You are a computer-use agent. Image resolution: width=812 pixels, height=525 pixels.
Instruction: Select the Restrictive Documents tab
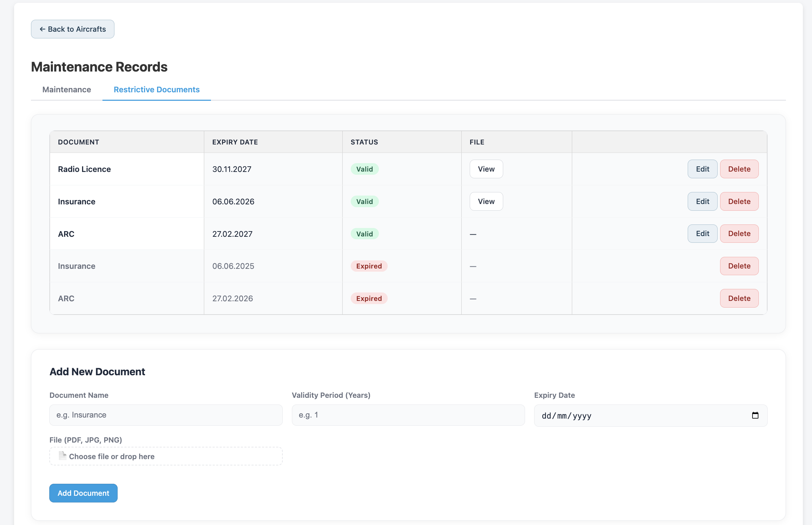(157, 89)
